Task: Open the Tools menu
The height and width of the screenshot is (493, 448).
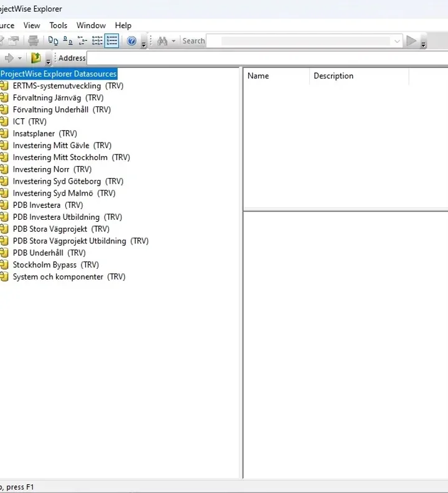Action: 58,26
